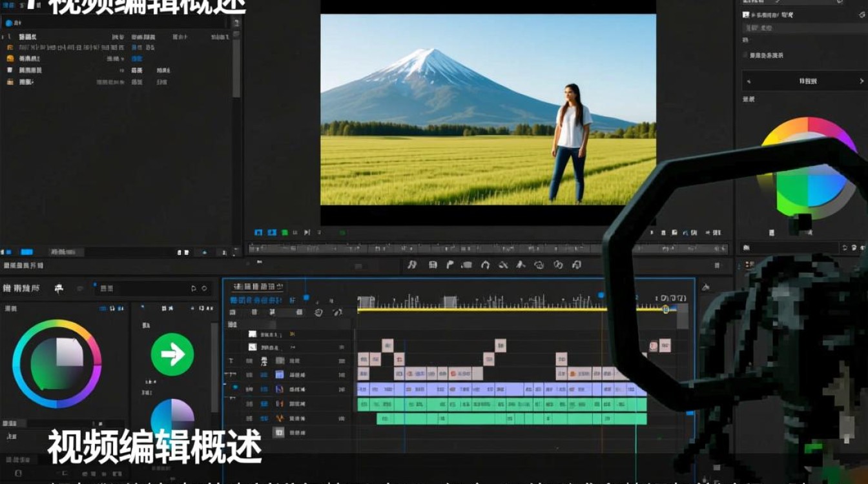Click the leftmost blue icon under the preview monitor
This screenshot has width=868, height=484.
tap(259, 232)
